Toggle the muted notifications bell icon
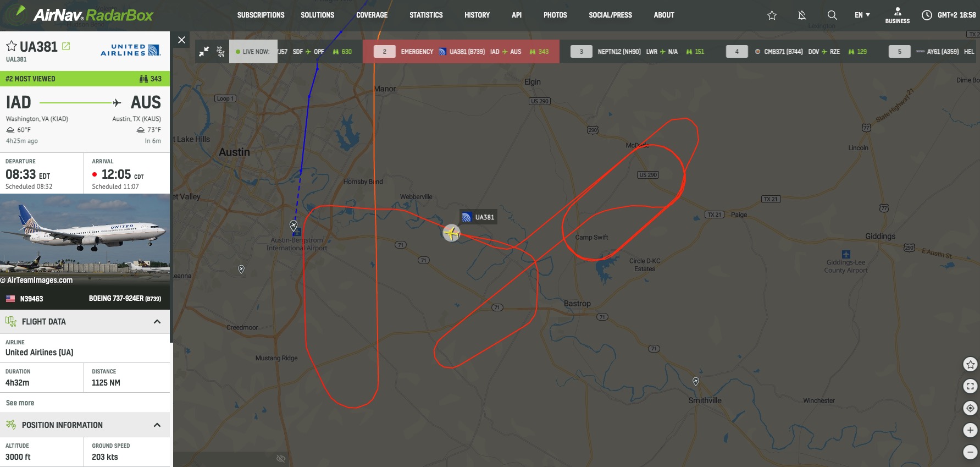 point(802,15)
